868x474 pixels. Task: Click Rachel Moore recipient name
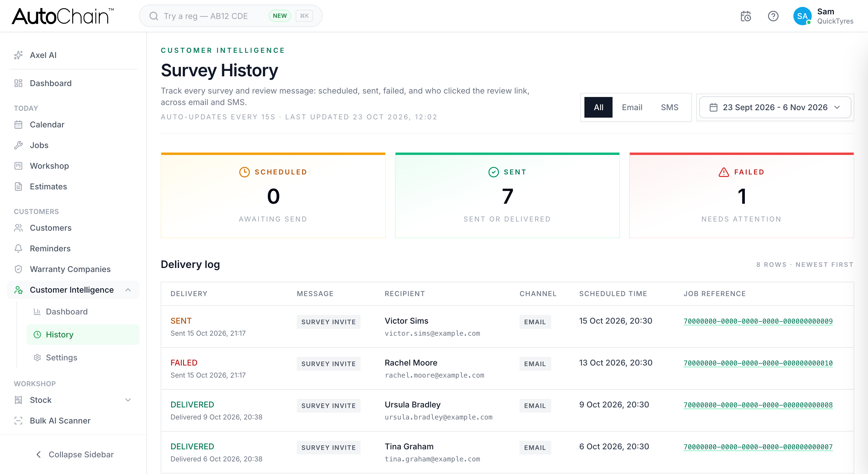click(411, 362)
